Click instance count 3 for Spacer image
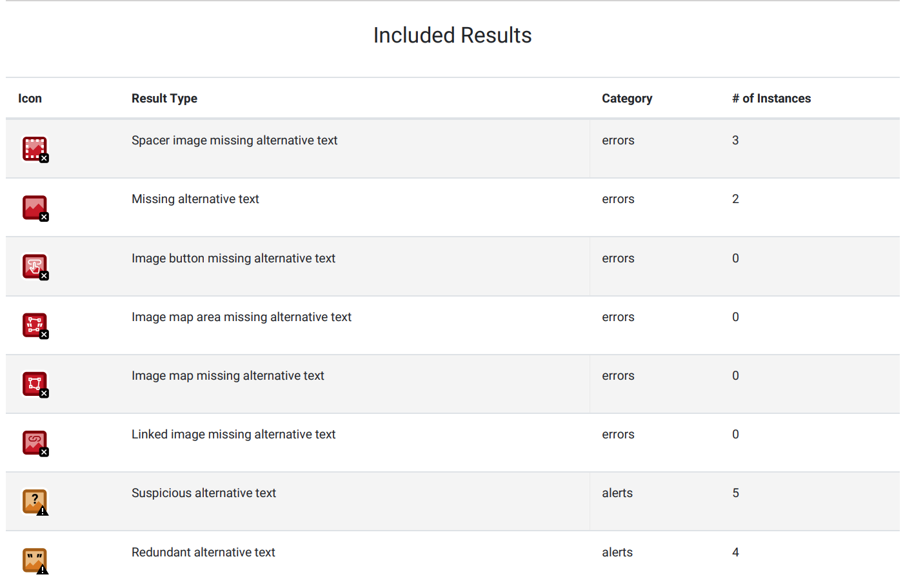903x588 pixels. tap(735, 141)
